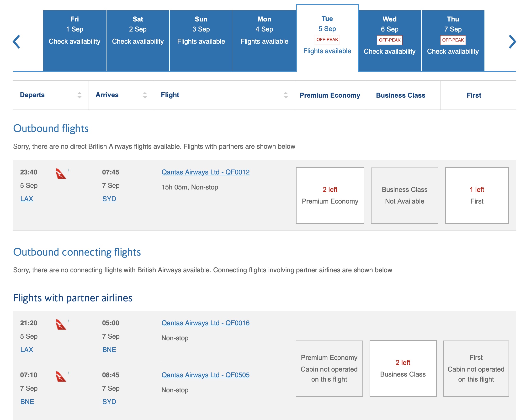
Task: Click the OFF-PEAK badge on Wednesday 6 Sep
Action: click(390, 39)
